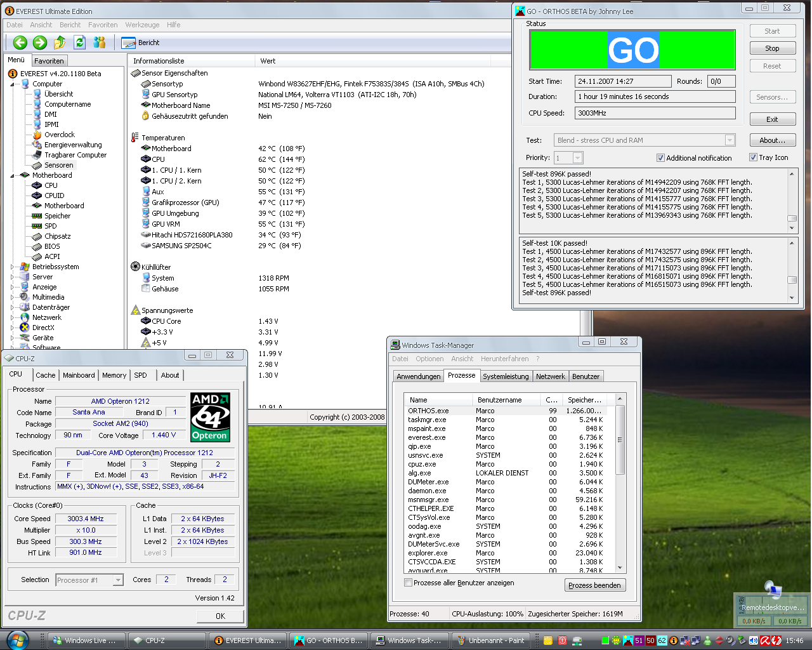
Task: Click the volume speaker tray icon
Action: (x=753, y=640)
